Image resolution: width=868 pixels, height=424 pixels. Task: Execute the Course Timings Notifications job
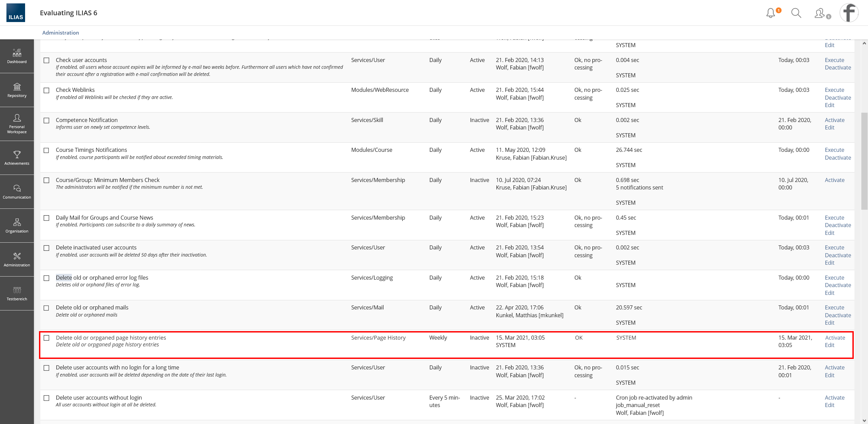click(x=834, y=150)
